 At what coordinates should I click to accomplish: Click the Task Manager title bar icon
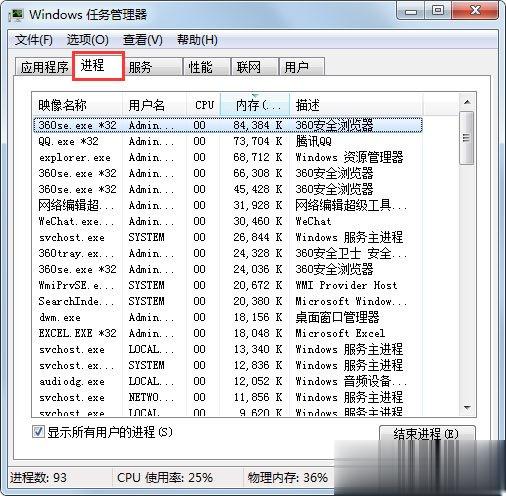pyautogui.click(x=16, y=15)
